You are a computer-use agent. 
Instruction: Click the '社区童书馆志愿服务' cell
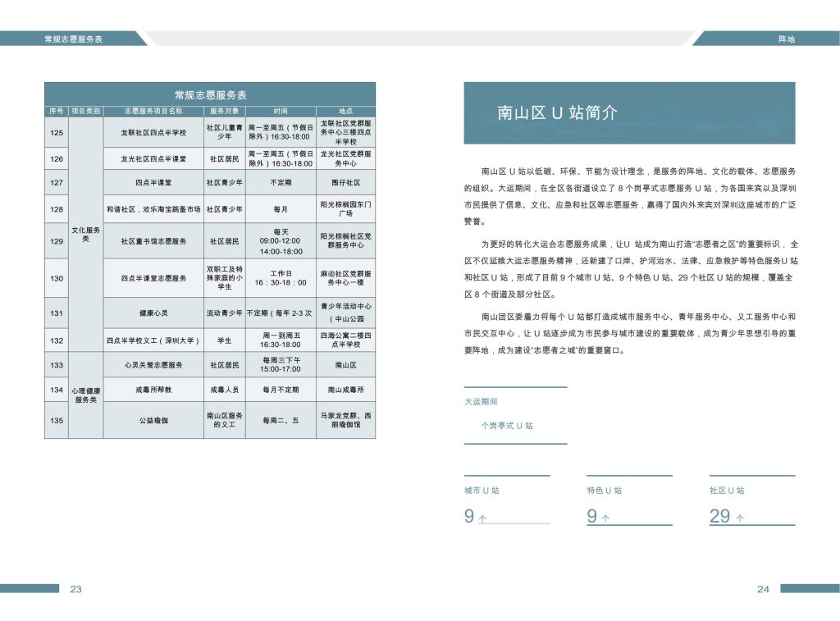153,241
